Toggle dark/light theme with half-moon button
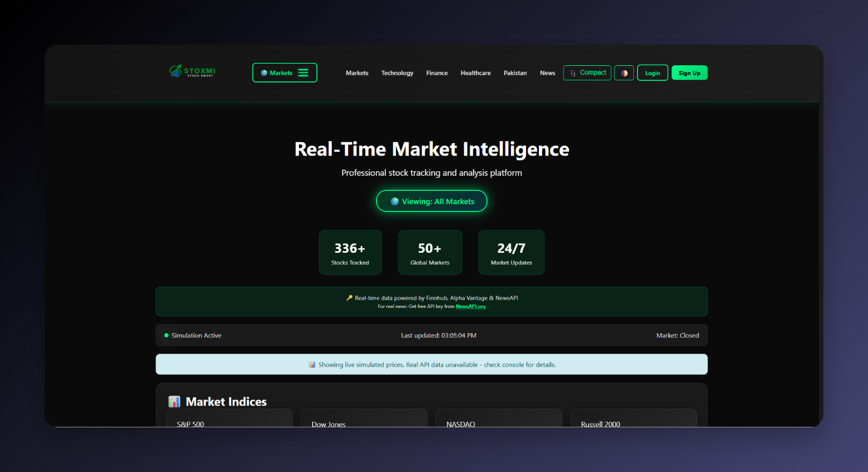Screen dimensions: 868x472 (x=624, y=73)
